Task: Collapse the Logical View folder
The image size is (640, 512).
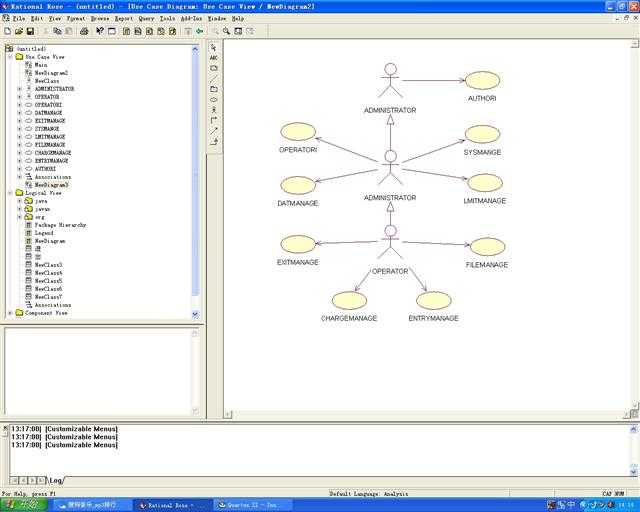Action: click(11, 193)
